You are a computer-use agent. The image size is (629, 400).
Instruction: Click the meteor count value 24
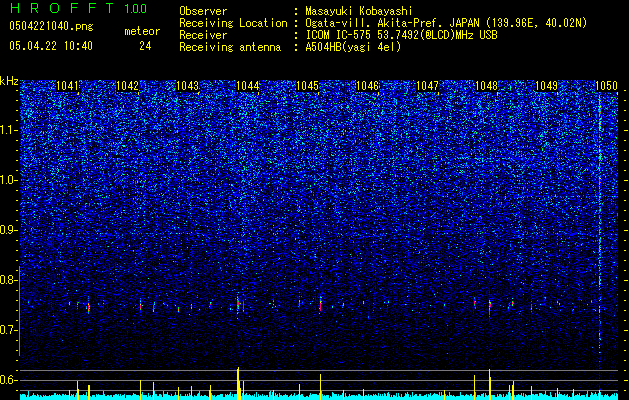[145, 46]
